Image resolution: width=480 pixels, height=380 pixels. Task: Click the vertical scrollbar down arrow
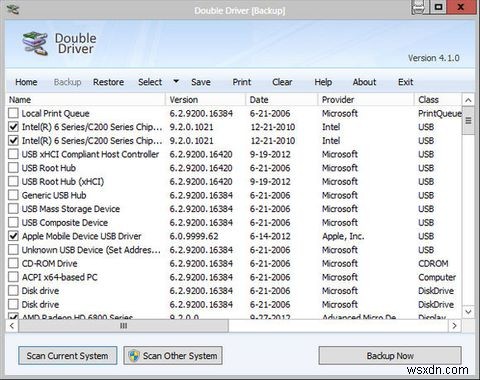(468, 312)
